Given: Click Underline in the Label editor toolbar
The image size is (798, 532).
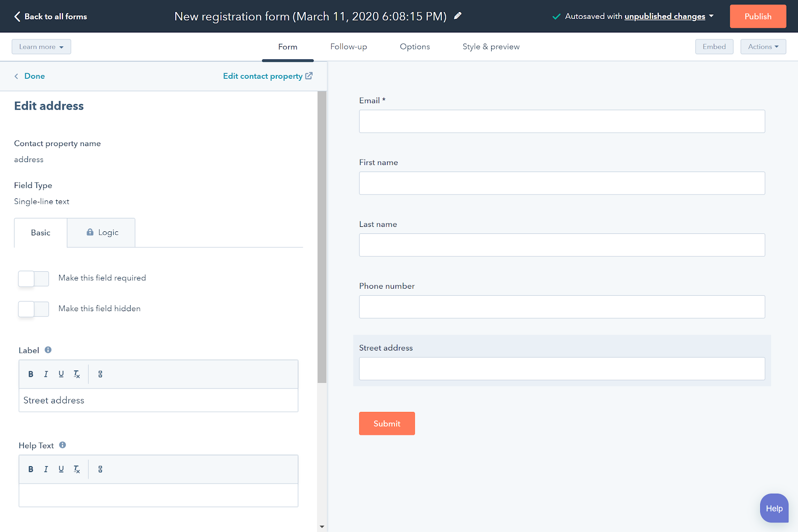Looking at the screenshot, I should point(61,374).
